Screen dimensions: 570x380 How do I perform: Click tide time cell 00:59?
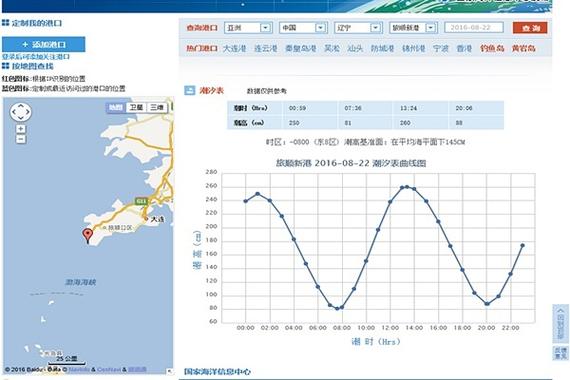297,108
